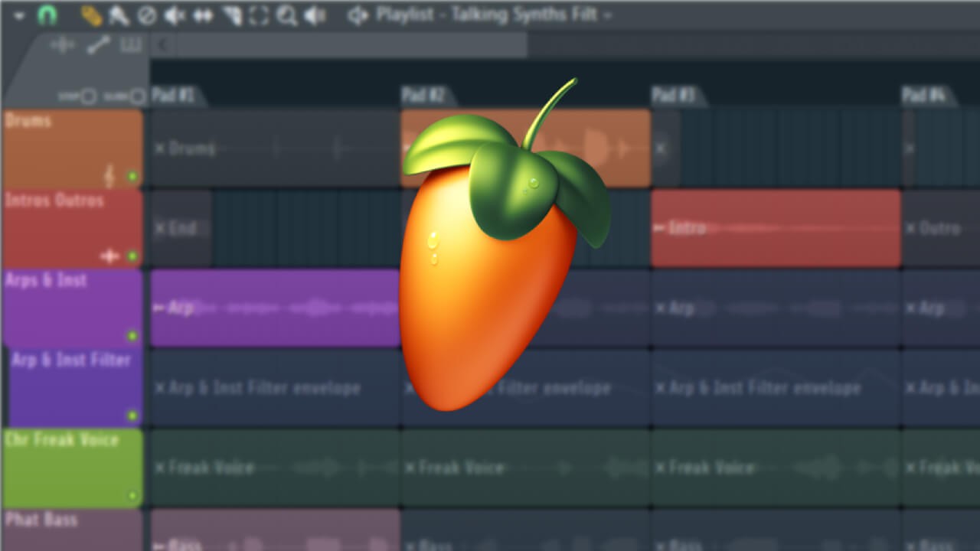Select the Zoom magnifier tool
Screen dimensions: 980x551
(x=287, y=15)
